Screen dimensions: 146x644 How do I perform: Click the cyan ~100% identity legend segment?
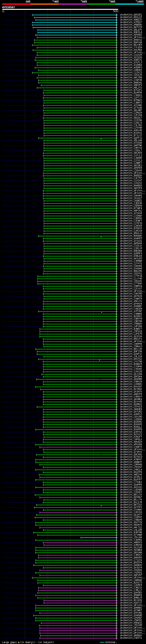click(x=130, y=4)
